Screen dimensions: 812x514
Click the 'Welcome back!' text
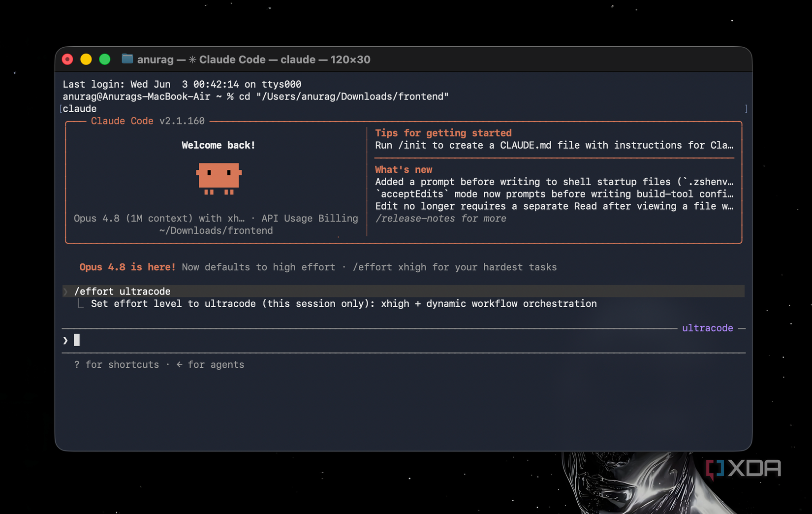(218, 145)
